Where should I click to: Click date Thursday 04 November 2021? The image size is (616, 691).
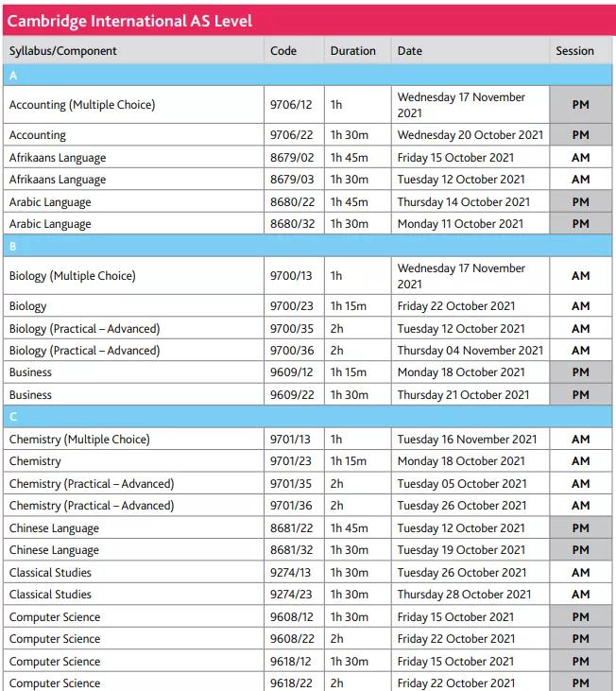(x=471, y=351)
